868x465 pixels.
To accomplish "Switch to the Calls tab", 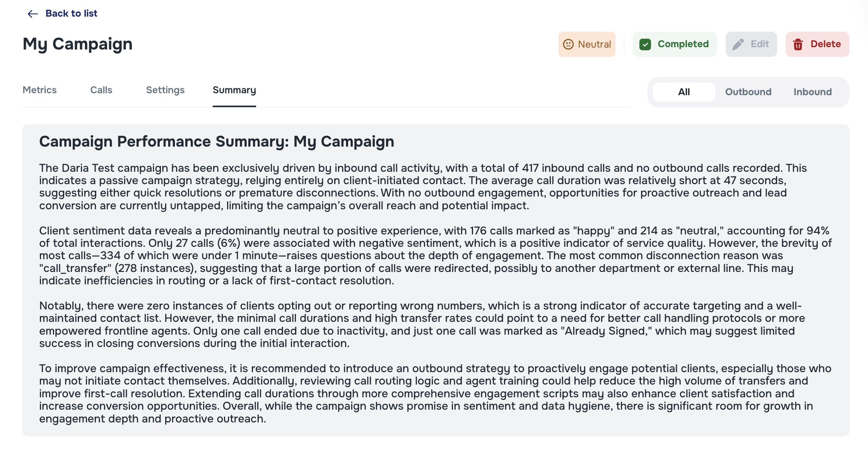I will [101, 90].
